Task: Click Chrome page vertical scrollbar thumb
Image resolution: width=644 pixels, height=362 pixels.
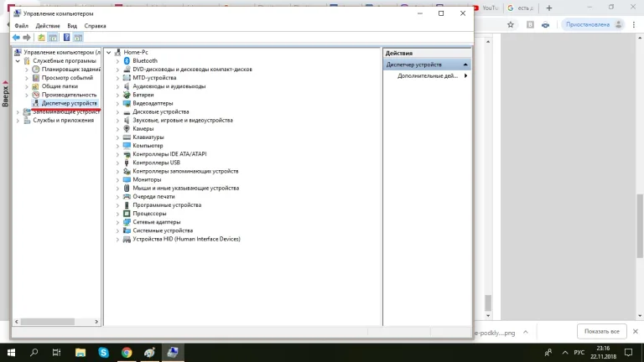Action: 640,225
